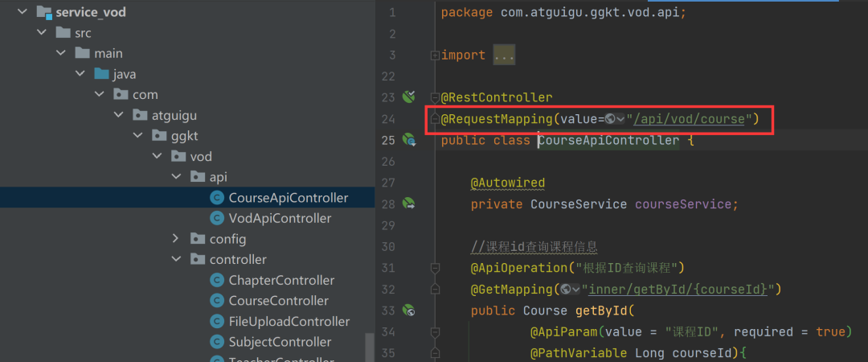The image size is (868, 362).
Task: Expand the folded import statements
Action: click(x=504, y=56)
